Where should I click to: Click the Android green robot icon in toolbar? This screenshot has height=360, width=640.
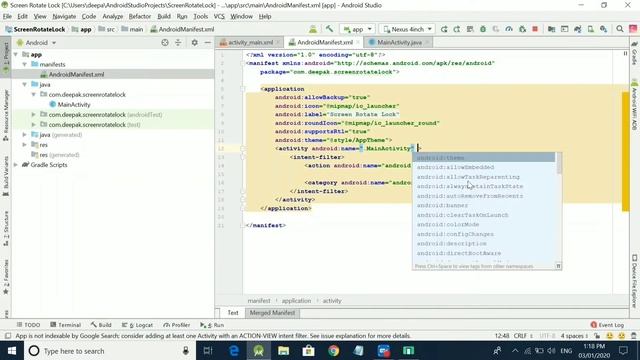313,29
